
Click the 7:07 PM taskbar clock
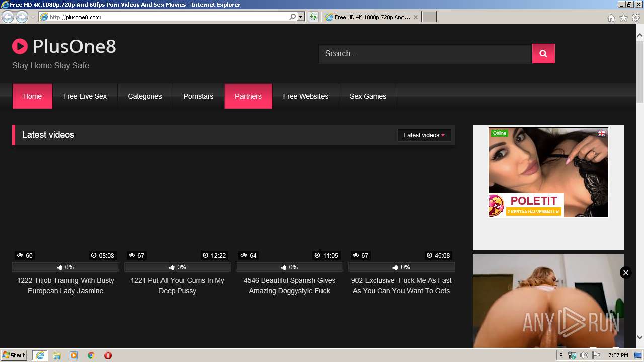pyautogui.click(x=618, y=355)
